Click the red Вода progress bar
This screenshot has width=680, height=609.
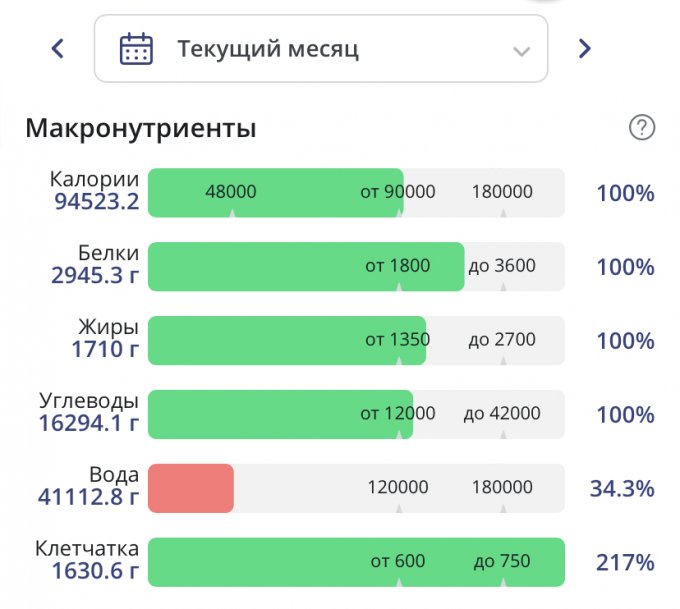[191, 488]
